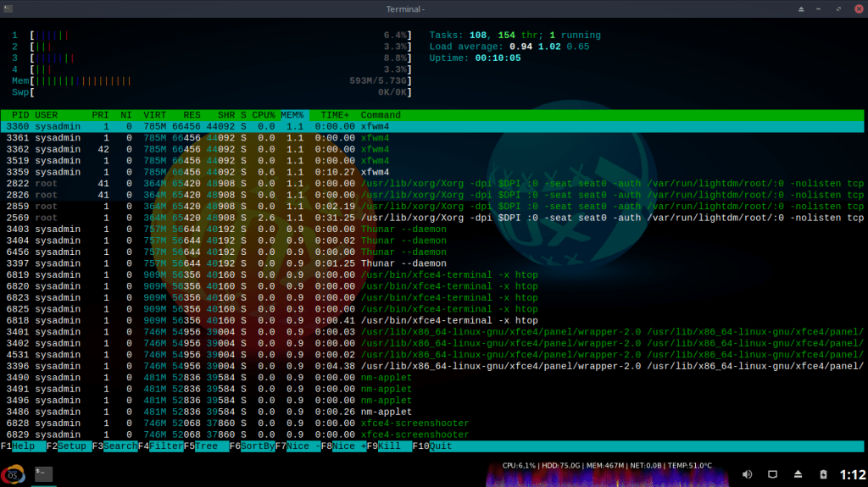The image size is (868, 487).
Task: Click the shade/roll-up window title bar icon
Action: [x=802, y=8]
